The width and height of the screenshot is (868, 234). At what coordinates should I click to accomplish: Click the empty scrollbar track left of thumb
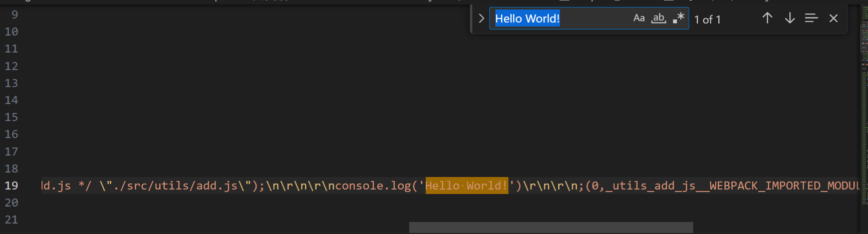click(x=225, y=227)
